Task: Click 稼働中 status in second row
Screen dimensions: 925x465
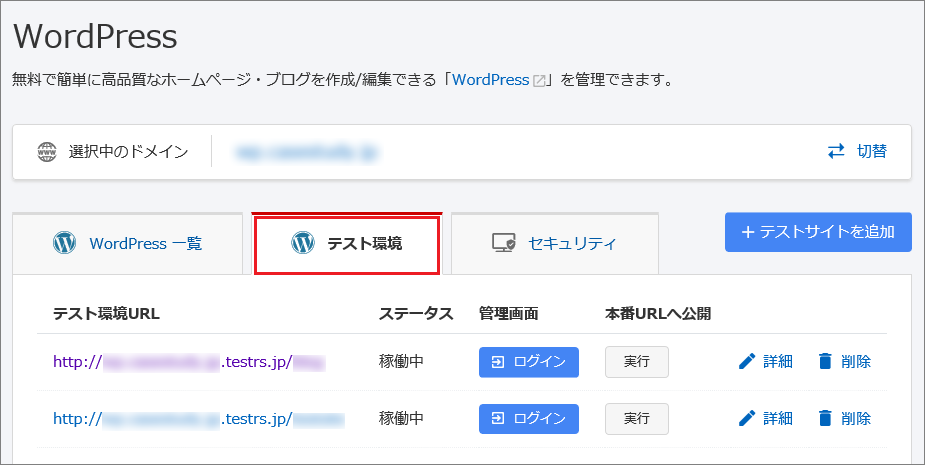Action: (x=401, y=418)
